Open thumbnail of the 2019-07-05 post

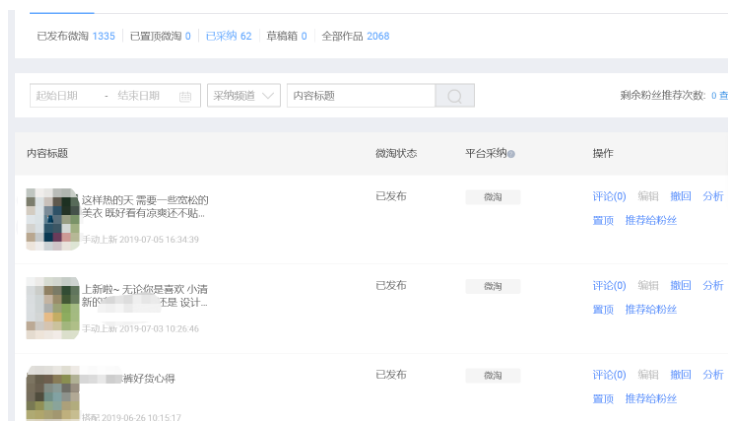(x=52, y=217)
